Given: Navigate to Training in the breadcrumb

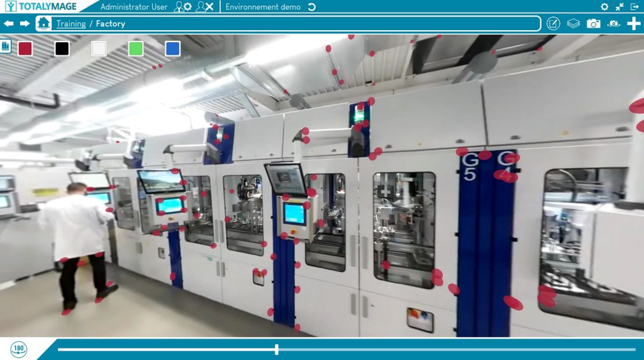Looking at the screenshot, I should pos(71,24).
